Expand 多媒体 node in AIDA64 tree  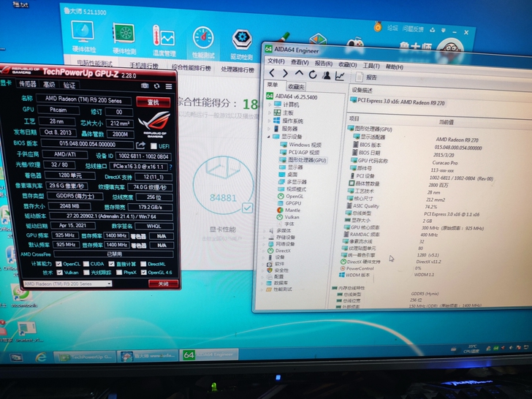[x=265, y=231]
